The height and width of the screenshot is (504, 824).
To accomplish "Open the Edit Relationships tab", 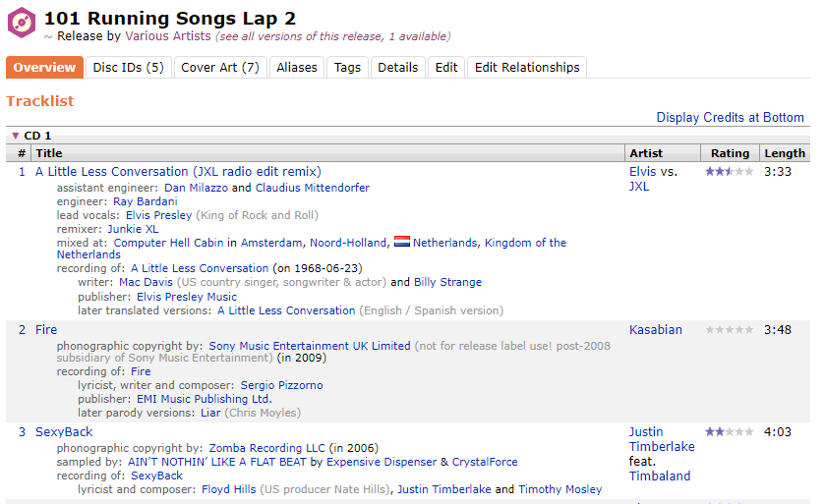I will pyautogui.click(x=527, y=67).
